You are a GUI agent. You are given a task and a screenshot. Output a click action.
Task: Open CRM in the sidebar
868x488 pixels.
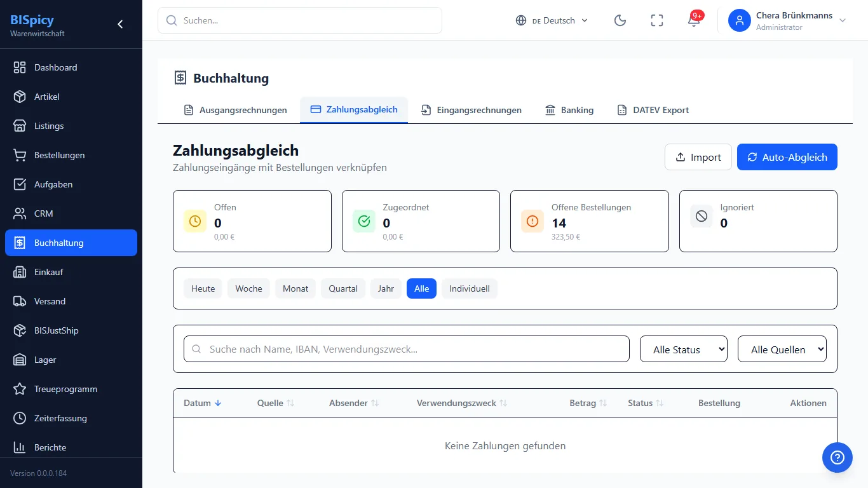[x=71, y=213]
